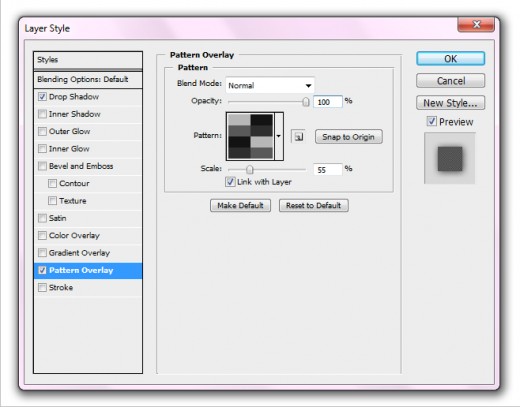
Task: Enable the Gradient Overlay checkbox
Action: coord(42,253)
